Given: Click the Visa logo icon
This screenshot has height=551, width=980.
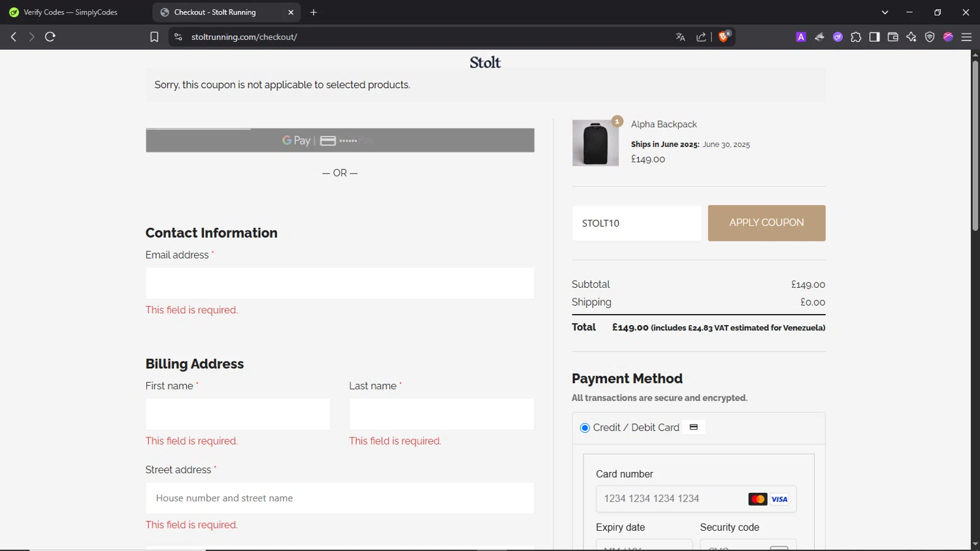Looking at the screenshot, I should 780,499.
